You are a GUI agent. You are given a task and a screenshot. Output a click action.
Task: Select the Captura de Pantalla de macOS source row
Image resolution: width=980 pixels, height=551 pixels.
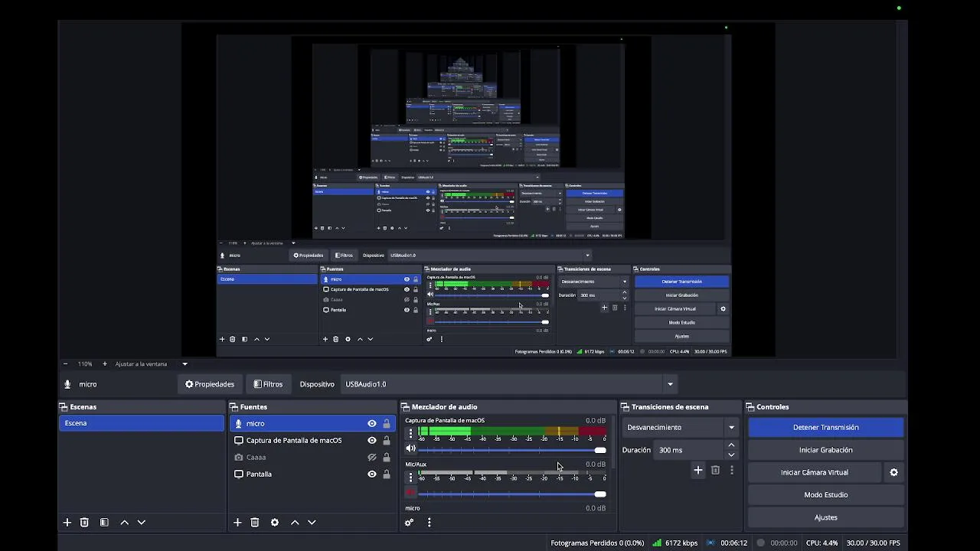(312, 441)
